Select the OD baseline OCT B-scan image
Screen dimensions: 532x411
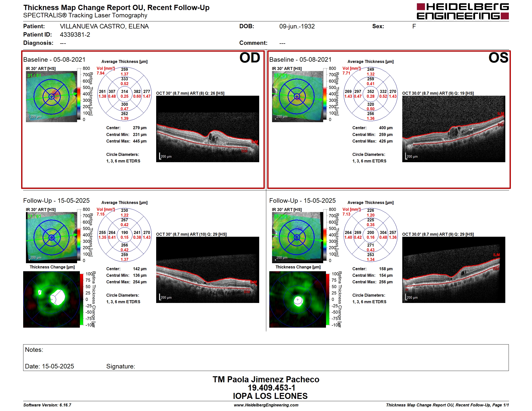[208, 129]
